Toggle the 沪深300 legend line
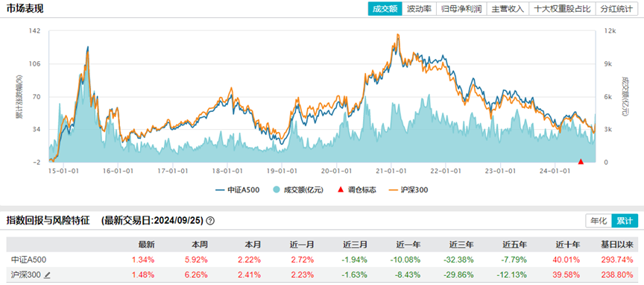 (409, 190)
